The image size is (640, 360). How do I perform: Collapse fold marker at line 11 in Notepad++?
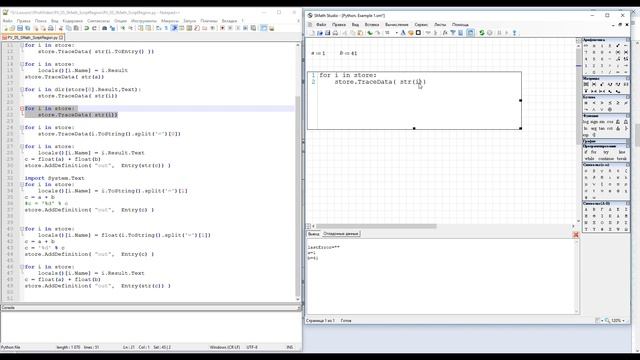click(22, 45)
